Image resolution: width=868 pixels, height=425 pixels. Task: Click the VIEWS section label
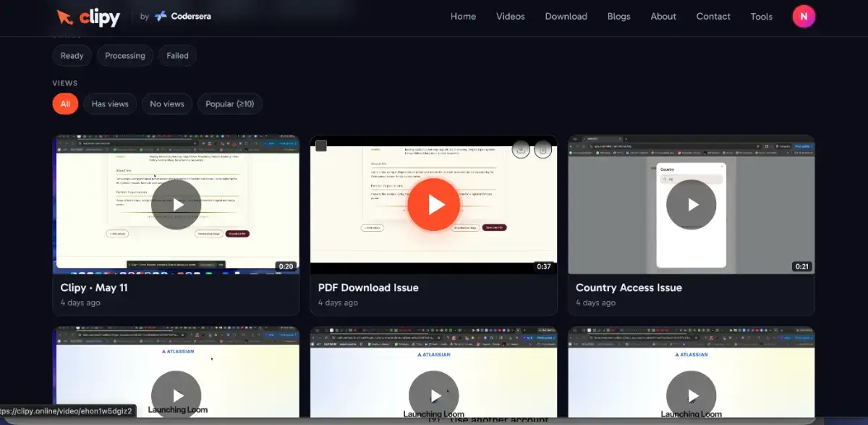(x=65, y=83)
